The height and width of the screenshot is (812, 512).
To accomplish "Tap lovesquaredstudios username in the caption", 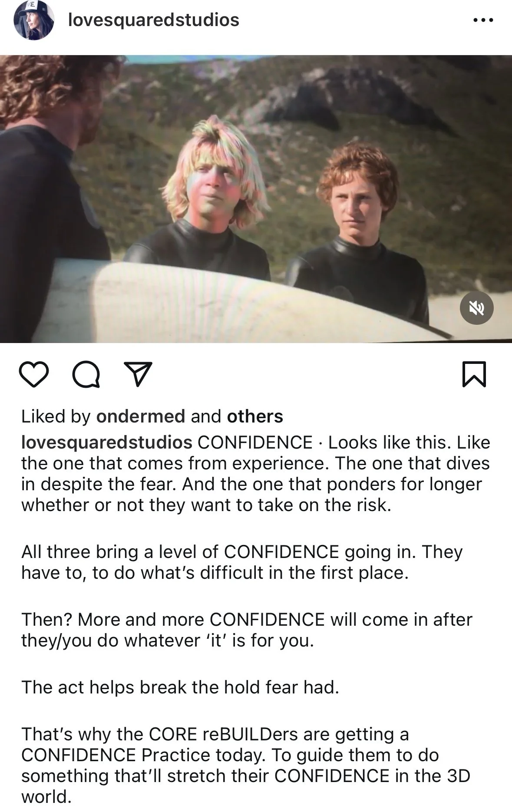I will click(107, 442).
